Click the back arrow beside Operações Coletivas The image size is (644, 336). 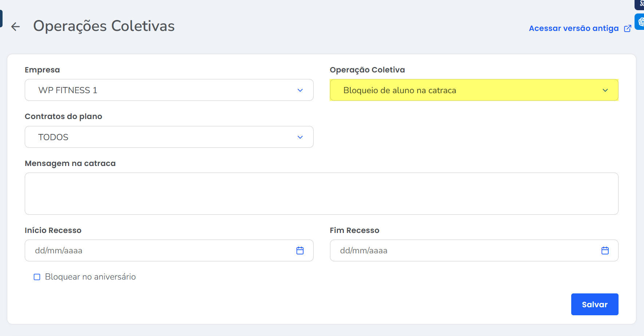pyautogui.click(x=15, y=27)
